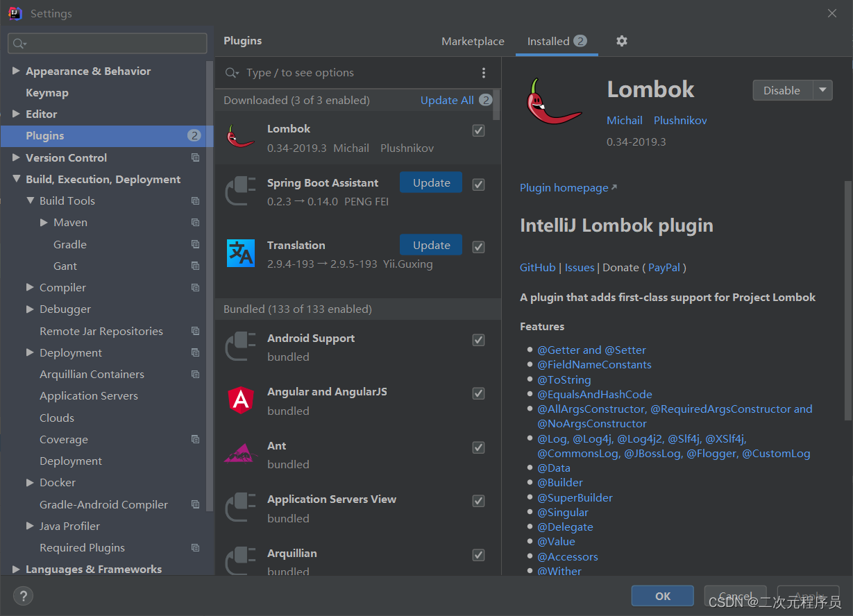
Task: Open the dropdown arrow next to Disable
Action: pos(822,90)
